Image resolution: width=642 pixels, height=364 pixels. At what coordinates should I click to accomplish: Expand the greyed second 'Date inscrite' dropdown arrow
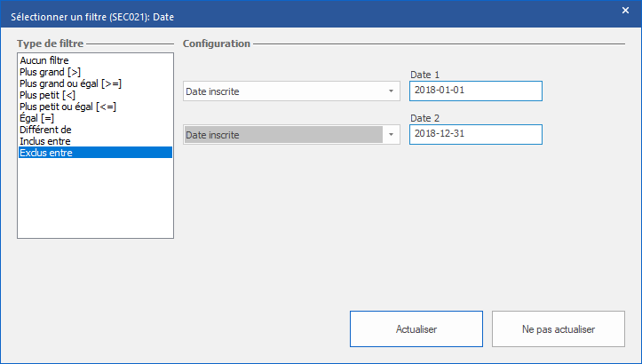tap(391, 135)
